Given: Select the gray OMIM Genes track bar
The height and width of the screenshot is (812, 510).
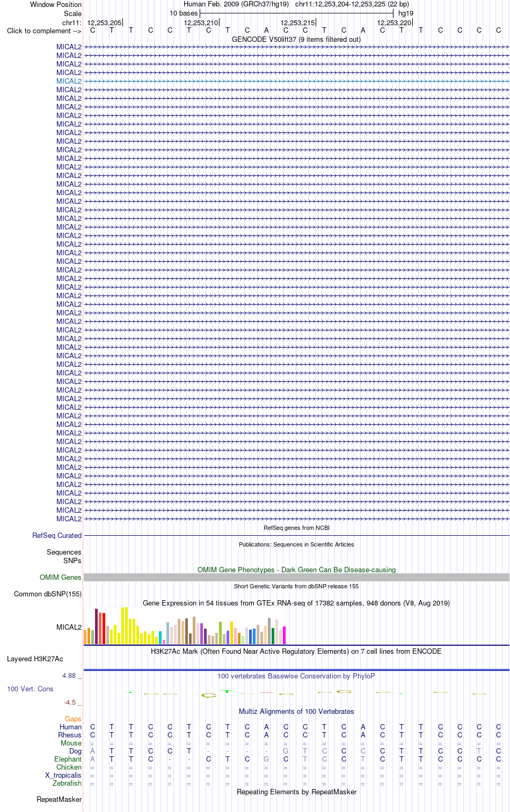Looking at the screenshot, I should [x=296, y=577].
